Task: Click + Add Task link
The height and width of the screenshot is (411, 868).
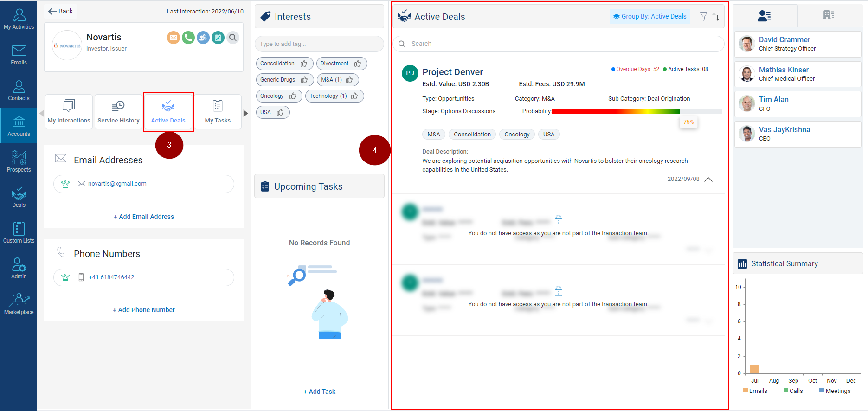Action: tap(319, 392)
